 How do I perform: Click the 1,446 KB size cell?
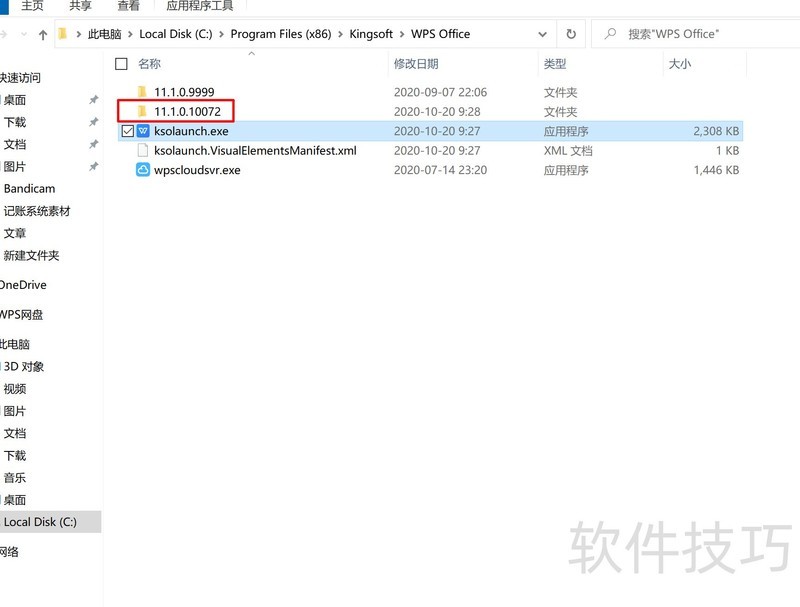point(716,170)
